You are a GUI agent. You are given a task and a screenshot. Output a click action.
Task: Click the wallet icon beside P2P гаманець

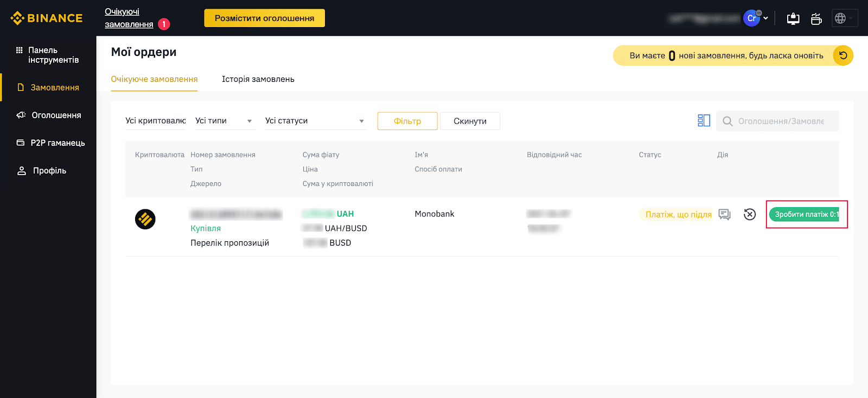click(21, 143)
